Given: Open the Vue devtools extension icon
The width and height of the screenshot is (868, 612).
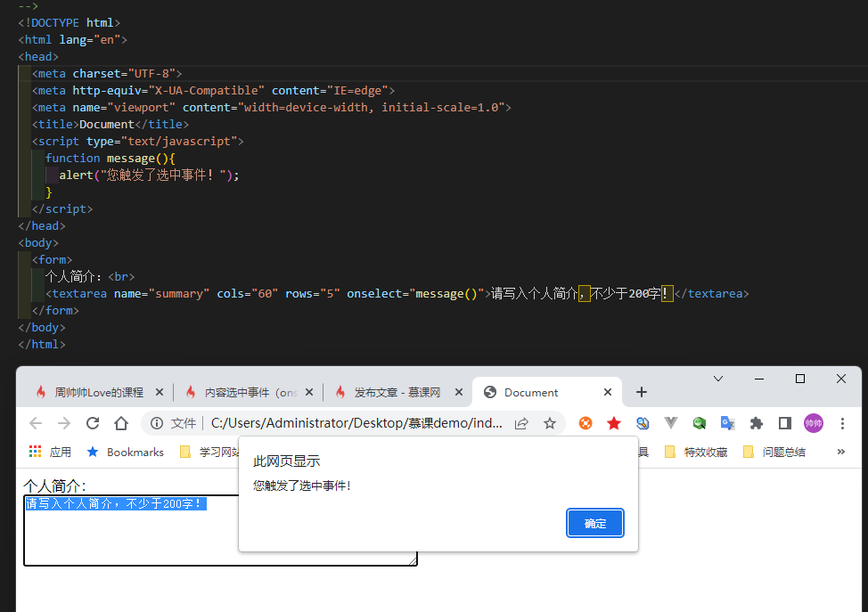Looking at the screenshot, I should 671,423.
